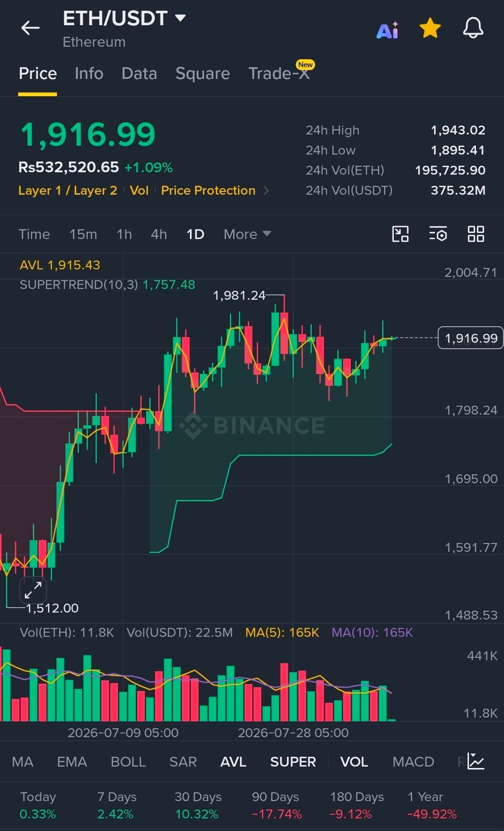
Task: Tap the 180 Days -9.12% performance
Action: click(357, 805)
